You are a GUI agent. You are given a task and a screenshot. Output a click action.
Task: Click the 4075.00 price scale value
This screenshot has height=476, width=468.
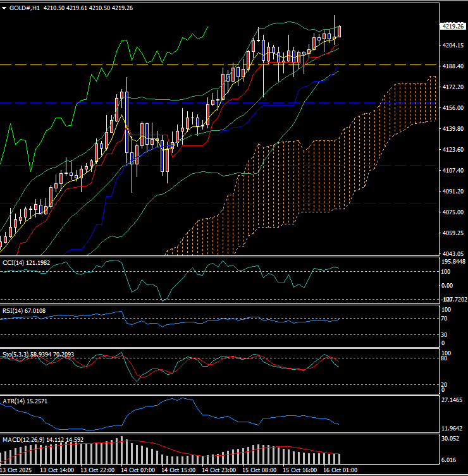(x=452, y=212)
